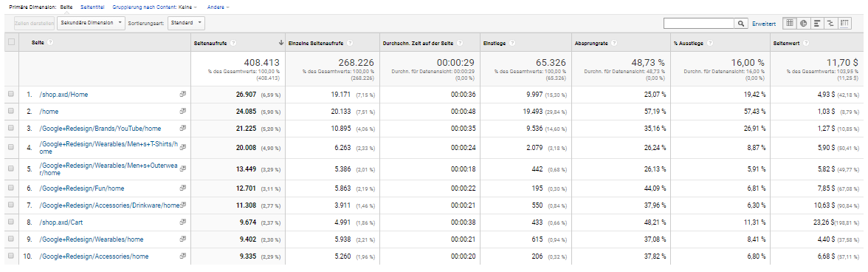Viewport: 868px width, 272px height.
Task: Sort by % Ausstiege column header
Action: tap(689, 43)
